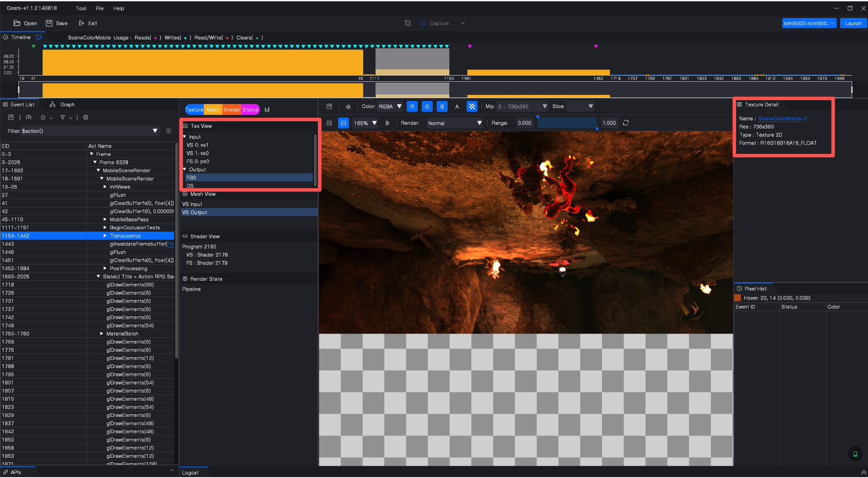Viewport: 868px width, 478px height.
Task: Click the Range maximum 1.000 field
Action: pyautogui.click(x=609, y=123)
